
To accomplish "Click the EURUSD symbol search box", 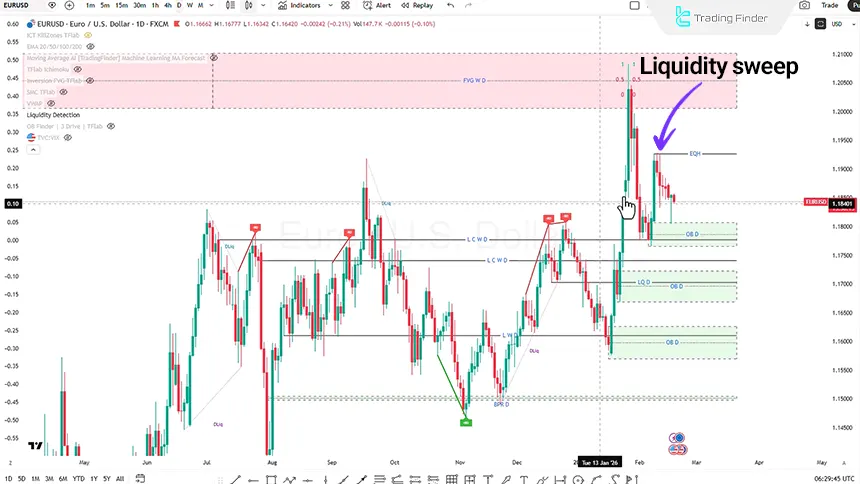I will click(16, 5).
